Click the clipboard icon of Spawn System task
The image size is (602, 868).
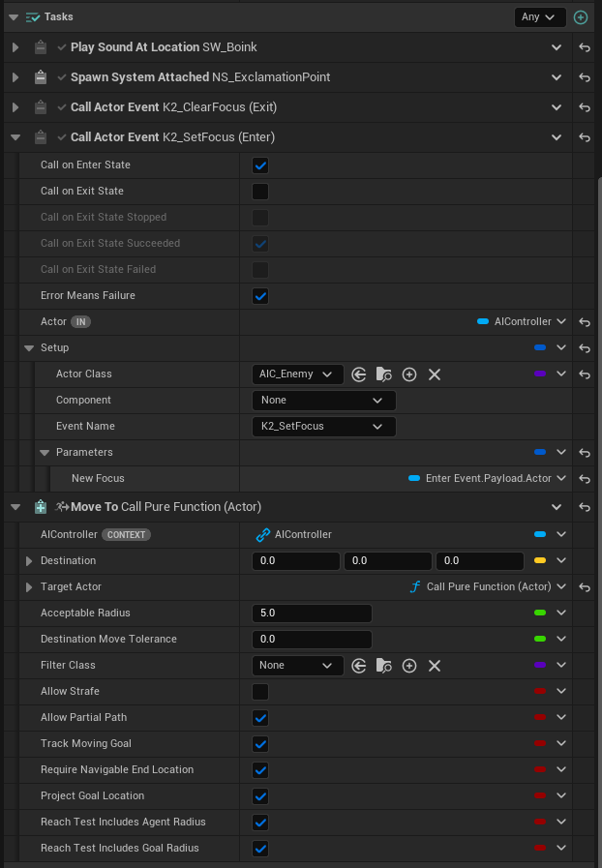(41, 77)
